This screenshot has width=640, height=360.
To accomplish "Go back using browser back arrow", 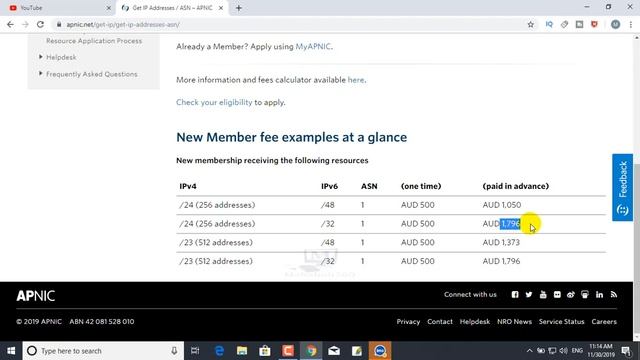I will [10, 24].
